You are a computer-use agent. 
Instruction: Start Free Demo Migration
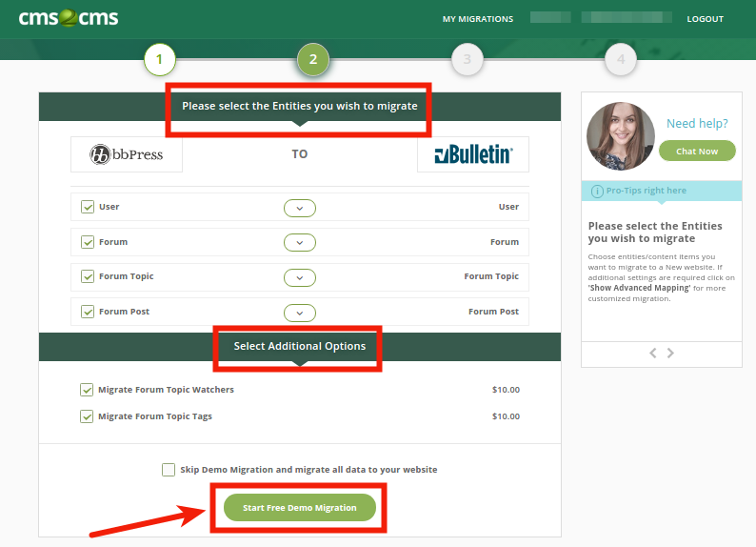[x=300, y=507]
